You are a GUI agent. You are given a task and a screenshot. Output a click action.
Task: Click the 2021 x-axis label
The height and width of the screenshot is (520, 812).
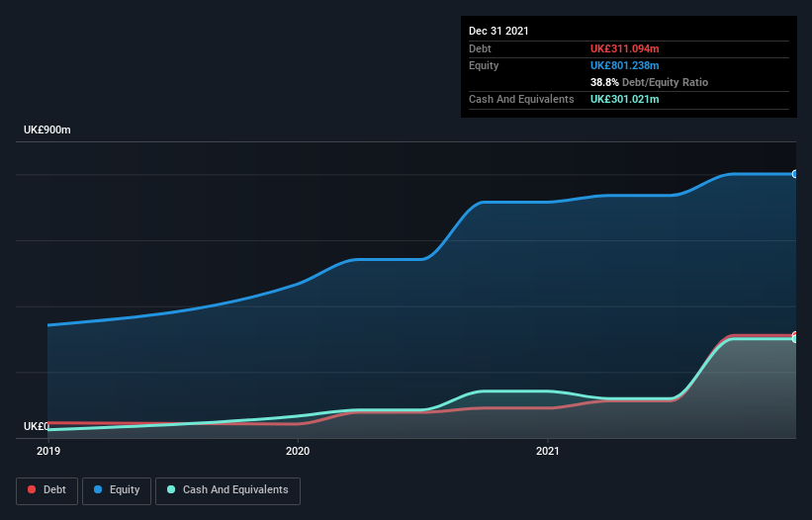click(547, 451)
